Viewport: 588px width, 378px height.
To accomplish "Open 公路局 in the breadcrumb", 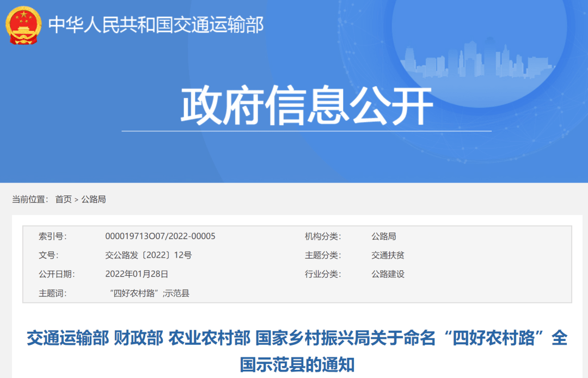I will [x=94, y=199].
